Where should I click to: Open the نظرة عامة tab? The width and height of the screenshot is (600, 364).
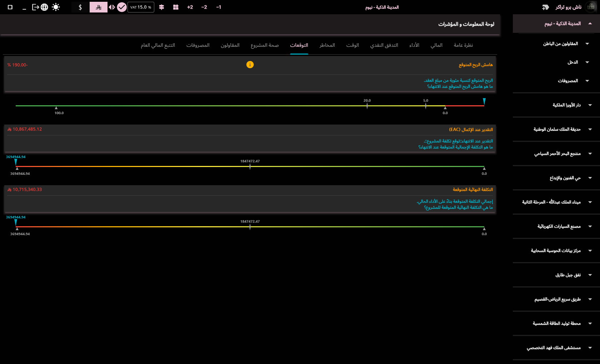[463, 45]
